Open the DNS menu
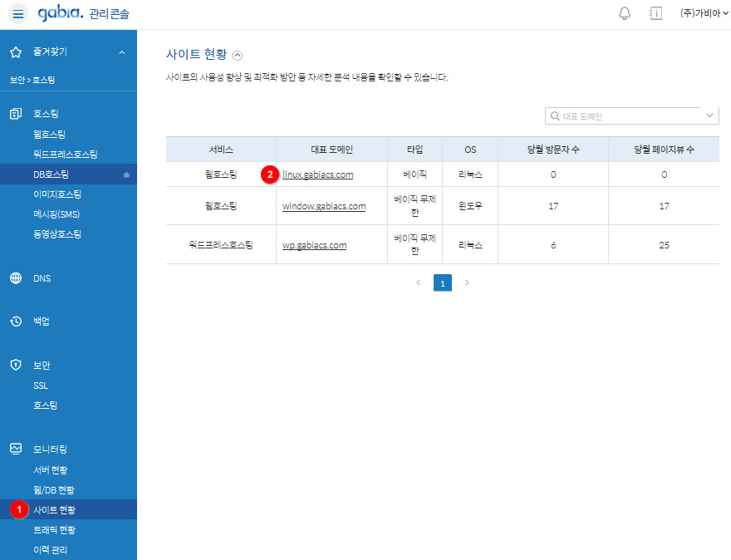The width and height of the screenshot is (731, 560). [42, 278]
